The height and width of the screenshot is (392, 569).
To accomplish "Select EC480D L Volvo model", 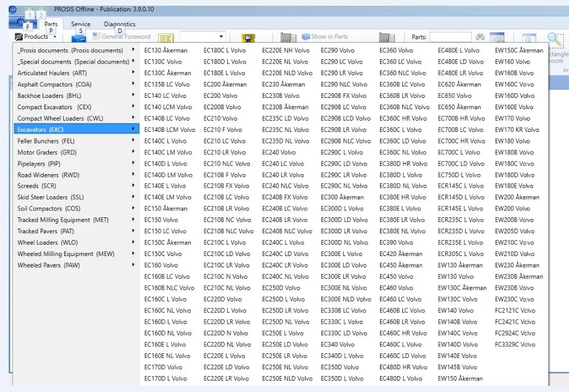I will point(401,378).
